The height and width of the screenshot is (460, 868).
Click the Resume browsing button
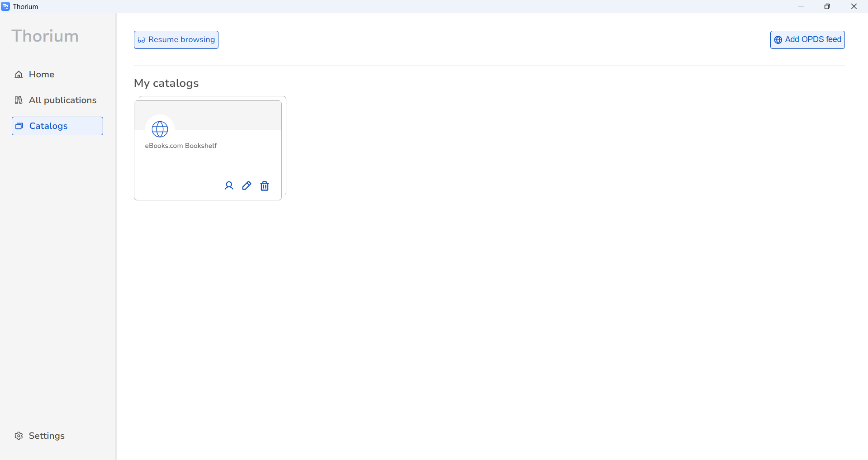[x=176, y=40]
